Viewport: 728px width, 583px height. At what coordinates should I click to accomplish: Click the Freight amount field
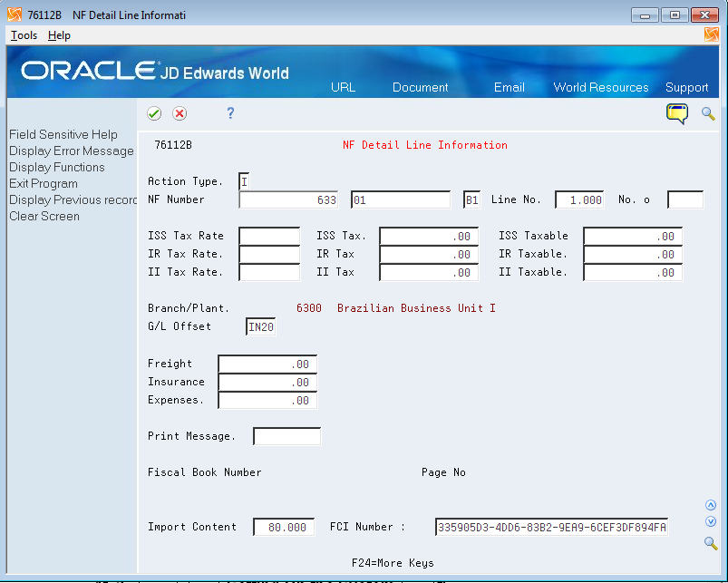(x=267, y=364)
